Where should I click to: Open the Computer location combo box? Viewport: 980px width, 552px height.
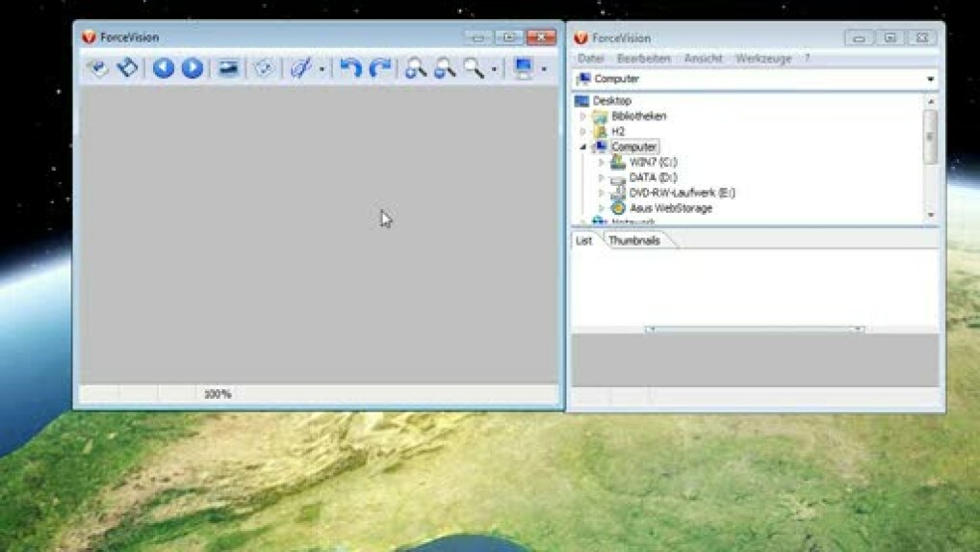click(x=930, y=79)
